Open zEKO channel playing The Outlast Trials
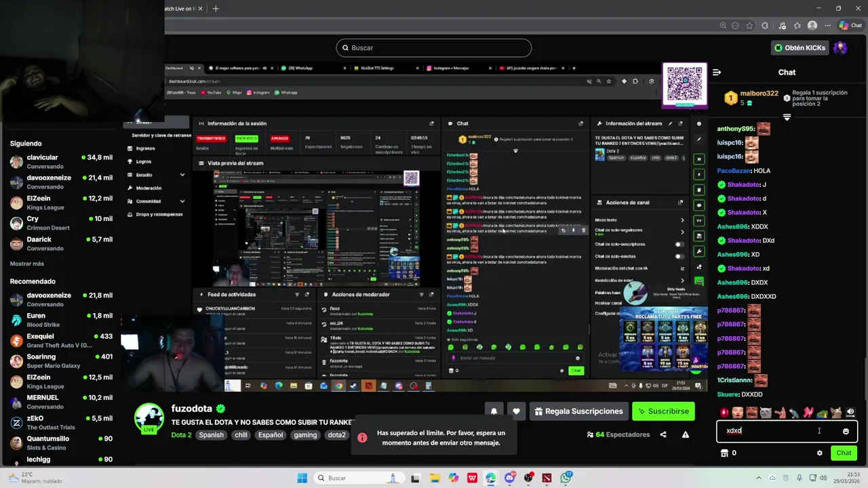This screenshot has height=488, width=868. pyautogui.click(x=61, y=422)
